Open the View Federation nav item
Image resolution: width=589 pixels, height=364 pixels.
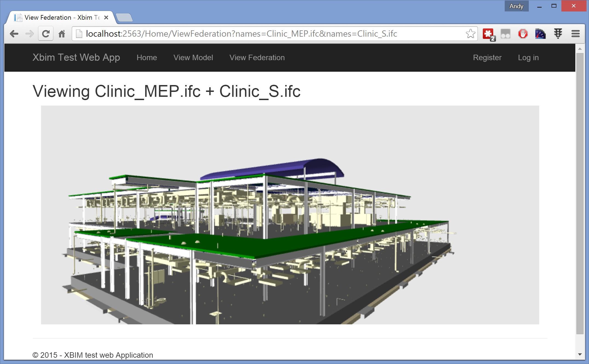pyautogui.click(x=257, y=58)
